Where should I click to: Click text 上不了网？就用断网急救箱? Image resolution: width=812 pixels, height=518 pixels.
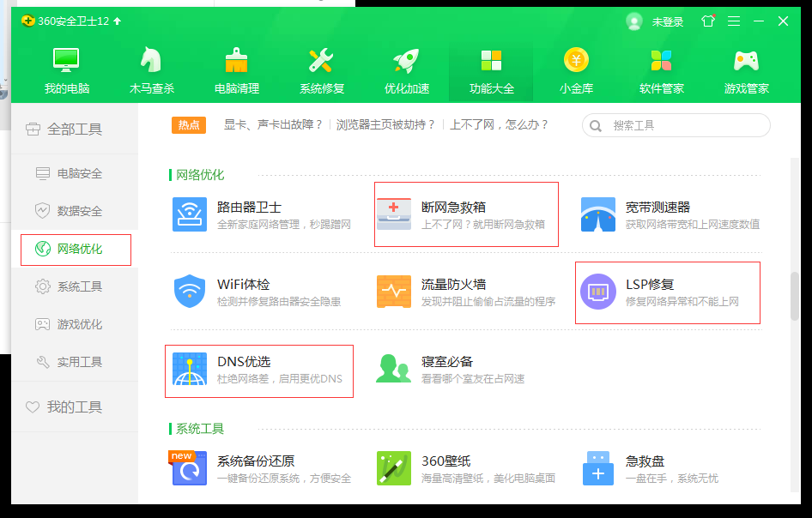[482, 225]
